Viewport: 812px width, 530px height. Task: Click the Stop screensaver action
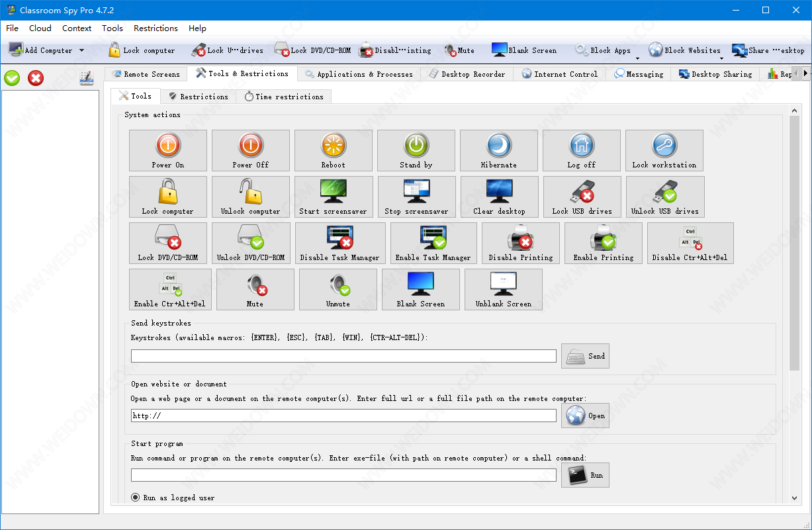[x=417, y=197]
